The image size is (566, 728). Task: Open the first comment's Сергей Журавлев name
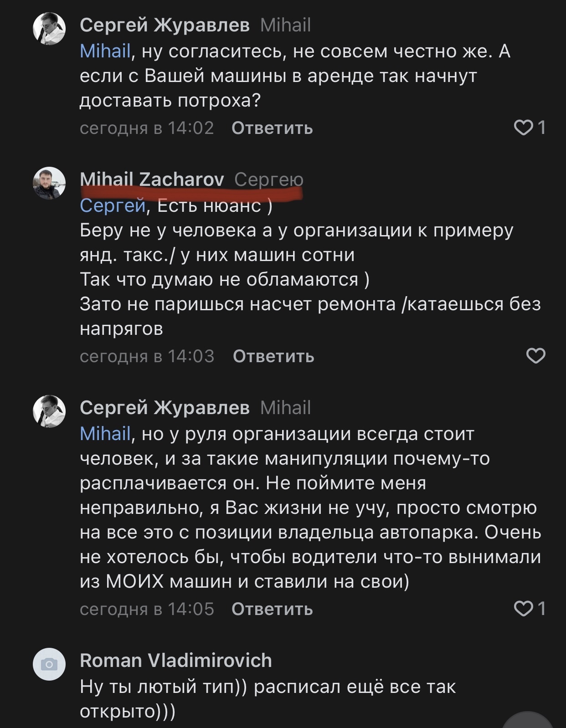[165, 25]
